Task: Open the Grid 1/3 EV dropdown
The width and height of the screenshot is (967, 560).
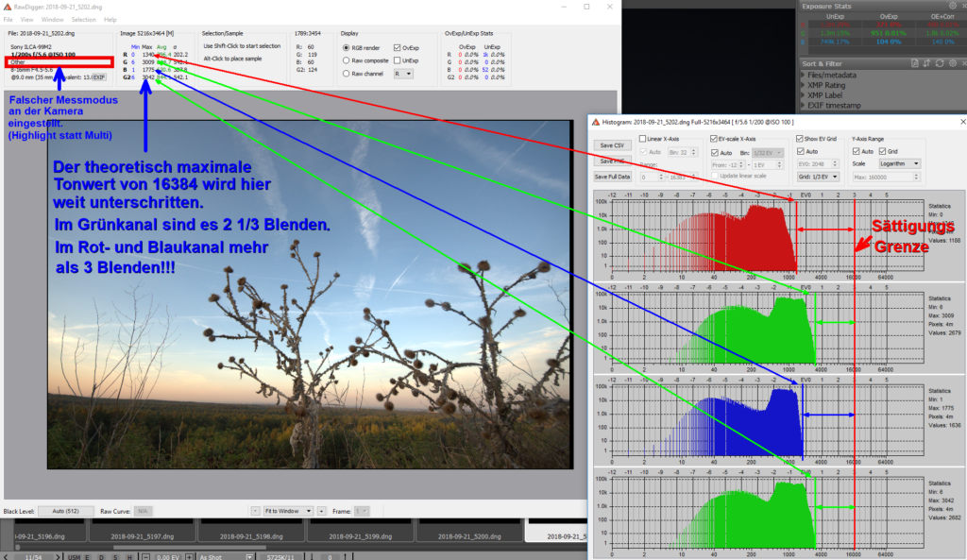Action: [818, 177]
